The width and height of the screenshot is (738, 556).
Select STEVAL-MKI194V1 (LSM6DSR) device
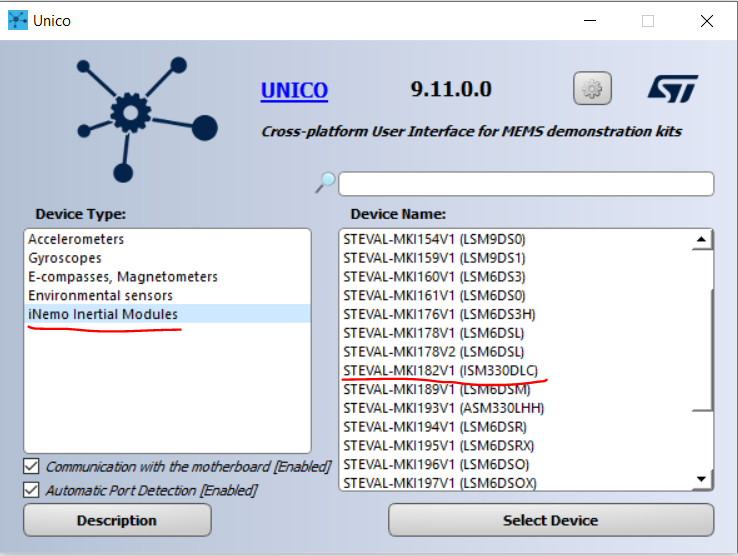pyautogui.click(x=515, y=427)
